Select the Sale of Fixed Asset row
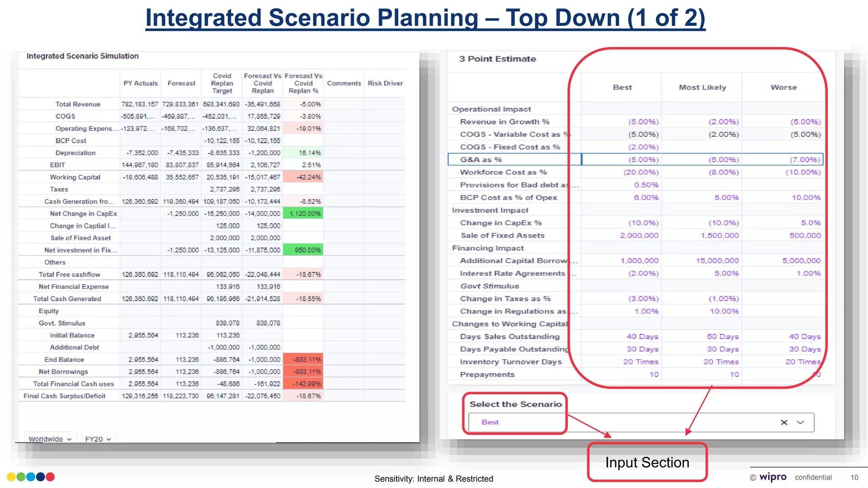This screenshot has width=868, height=488. (211, 238)
